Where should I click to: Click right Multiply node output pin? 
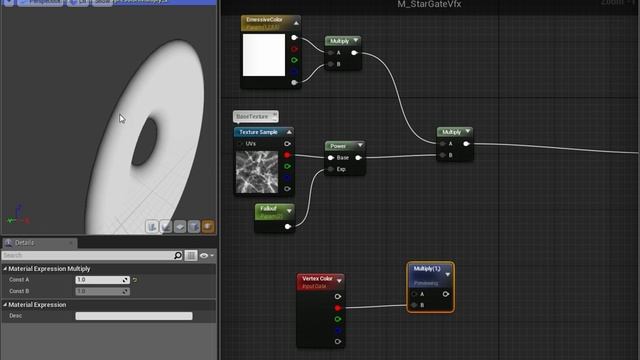point(466,144)
